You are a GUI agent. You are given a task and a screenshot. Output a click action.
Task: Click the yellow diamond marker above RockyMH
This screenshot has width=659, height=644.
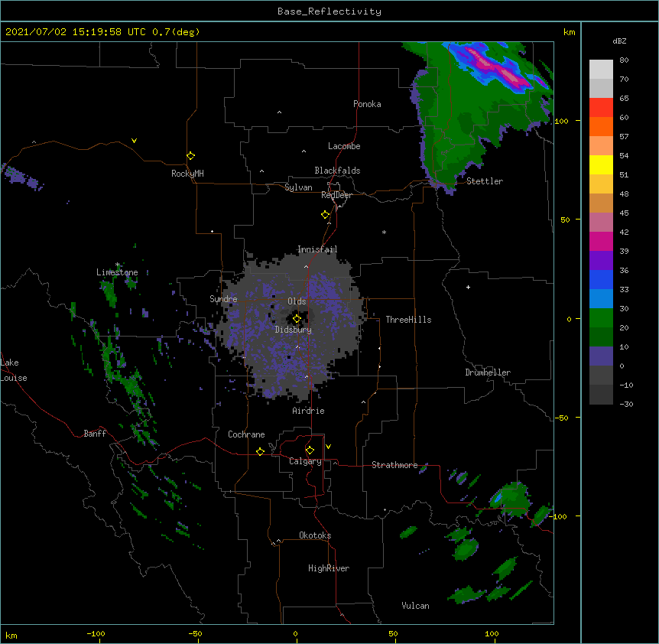pyautogui.click(x=190, y=156)
